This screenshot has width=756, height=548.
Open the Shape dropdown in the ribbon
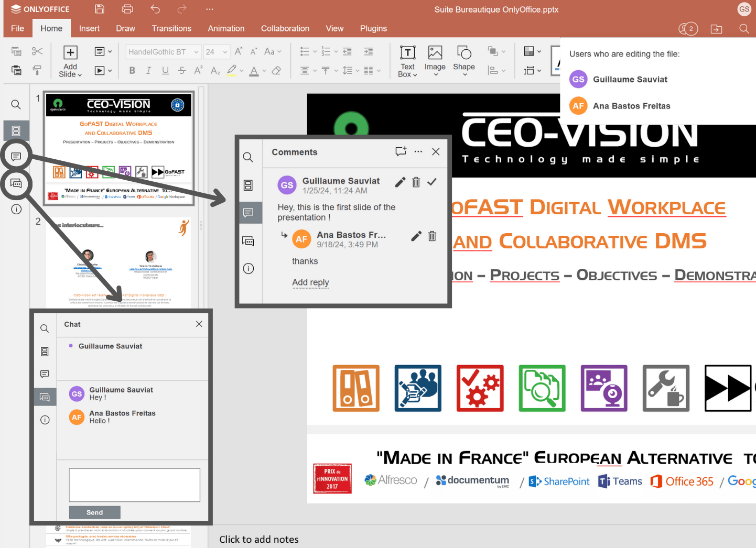tap(464, 61)
